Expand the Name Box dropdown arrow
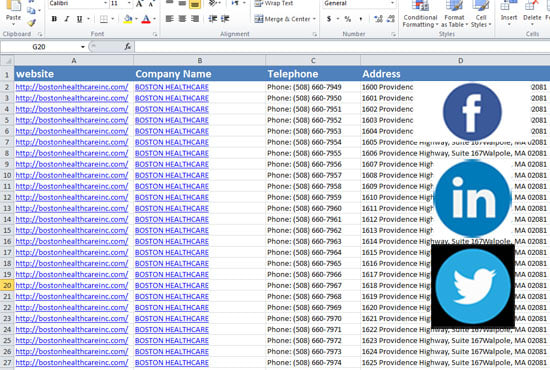 (83, 47)
